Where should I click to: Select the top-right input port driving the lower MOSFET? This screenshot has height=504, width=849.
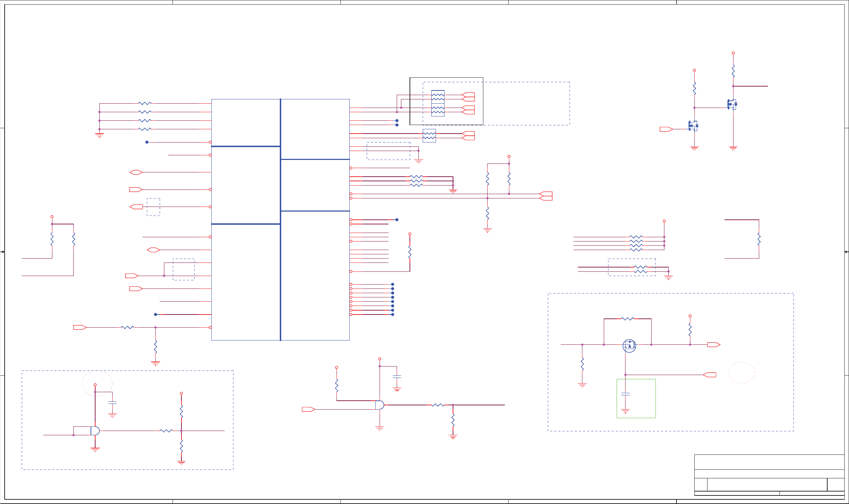click(x=666, y=129)
